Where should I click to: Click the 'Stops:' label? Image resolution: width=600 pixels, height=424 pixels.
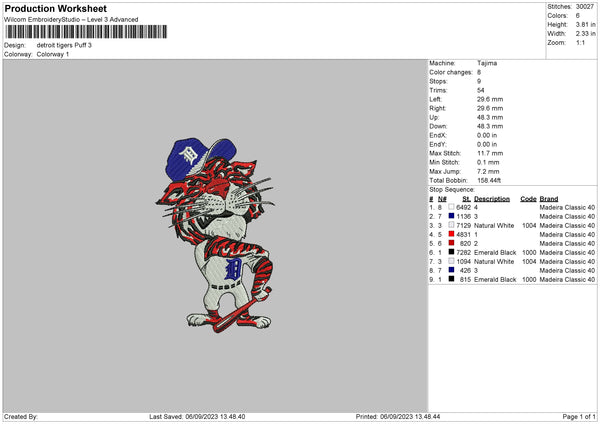[x=438, y=81]
